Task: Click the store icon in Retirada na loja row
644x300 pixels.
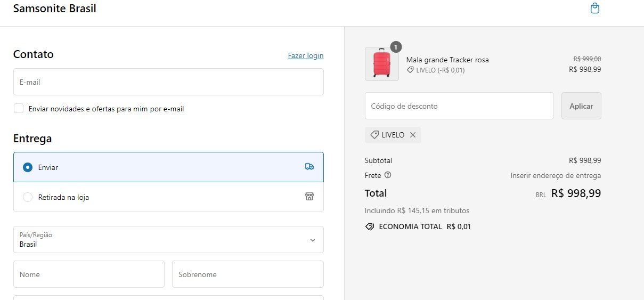Action: pos(309,197)
